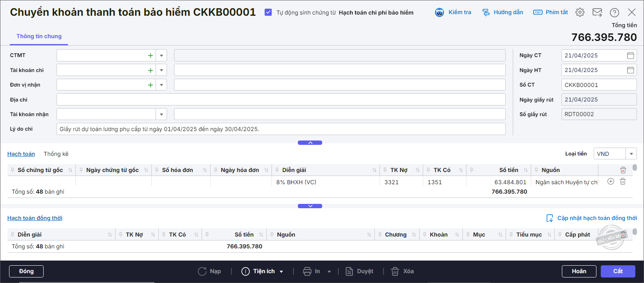The image size is (644, 283).
Task: Open the Phím tắt keyboard shortcuts
Action: click(550, 13)
